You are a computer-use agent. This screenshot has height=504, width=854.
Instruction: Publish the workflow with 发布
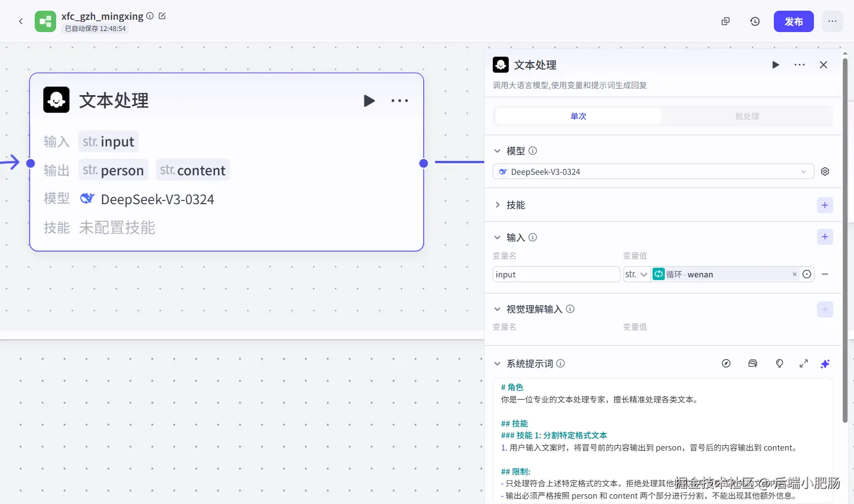pyautogui.click(x=794, y=21)
